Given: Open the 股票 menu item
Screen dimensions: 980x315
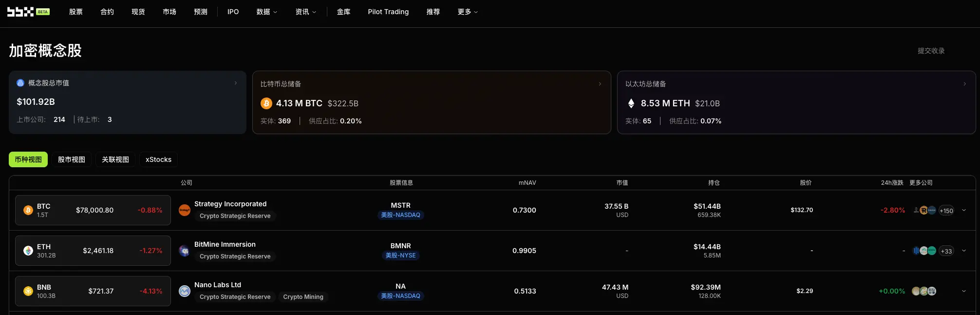Looking at the screenshot, I should 76,12.
